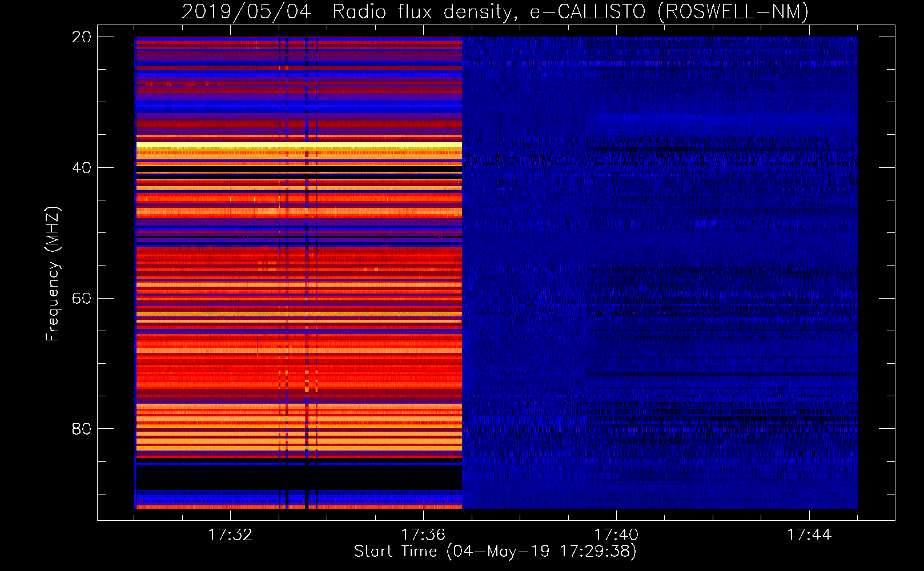Screen dimensions: 924x571
Task: Click the date '2019/05/04' in title
Action: [x=246, y=11]
